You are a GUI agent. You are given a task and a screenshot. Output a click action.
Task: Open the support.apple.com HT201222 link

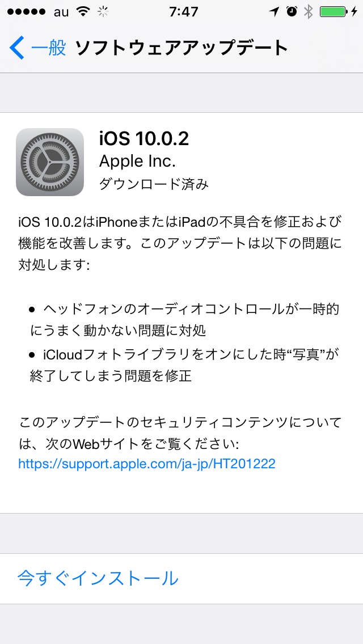pos(147,464)
